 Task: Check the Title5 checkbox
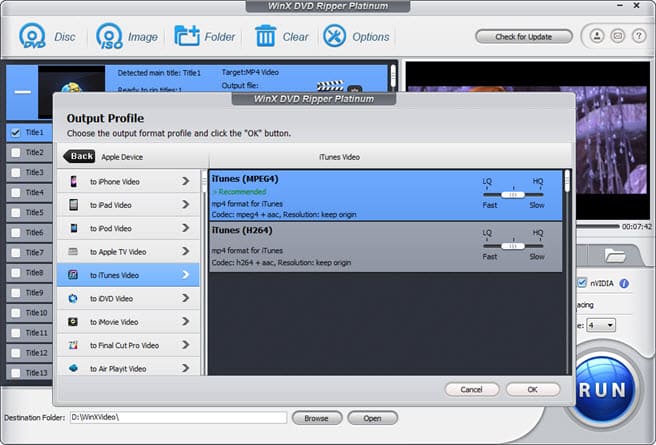[15, 213]
